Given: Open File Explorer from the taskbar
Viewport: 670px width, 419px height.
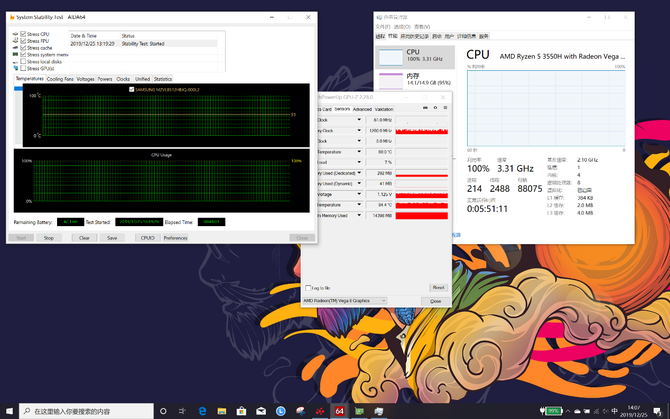Looking at the screenshot, I should coord(222,411).
